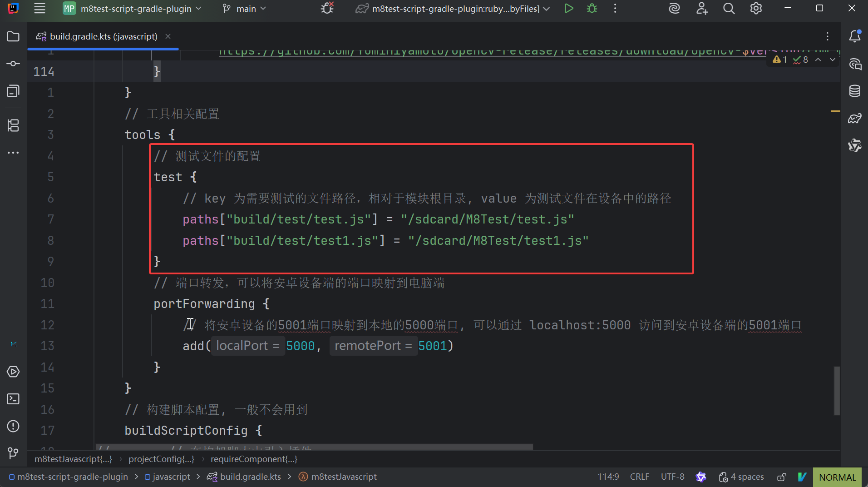Open the main hamburger menu
This screenshot has height=487, width=868.
[x=40, y=9]
